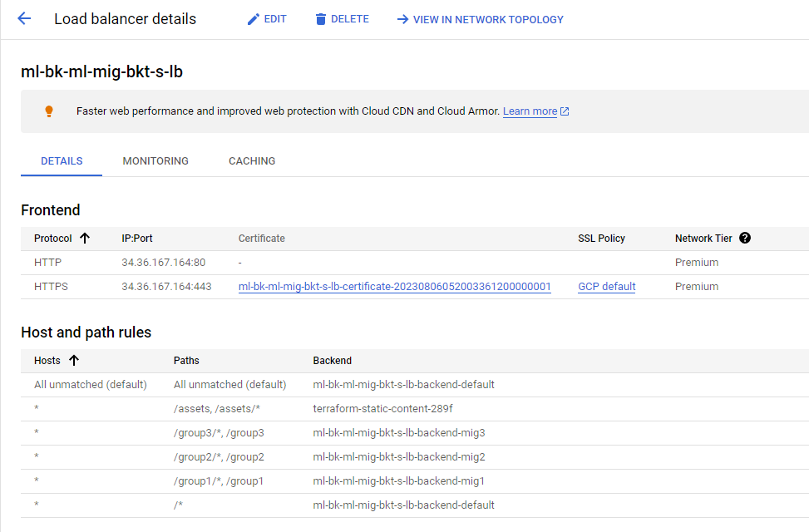Screen dimensions: 809x532
Task: Click the Edit pencil icon
Action: pyautogui.click(x=254, y=19)
